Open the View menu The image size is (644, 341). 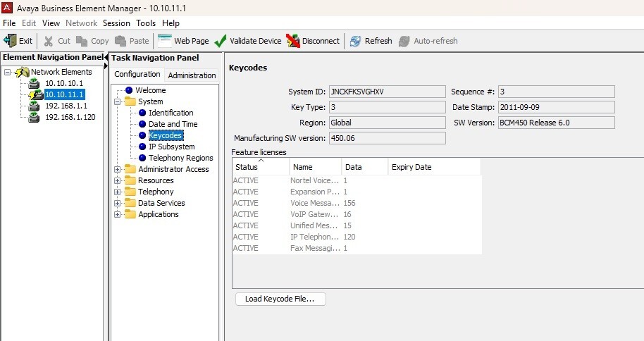(51, 23)
